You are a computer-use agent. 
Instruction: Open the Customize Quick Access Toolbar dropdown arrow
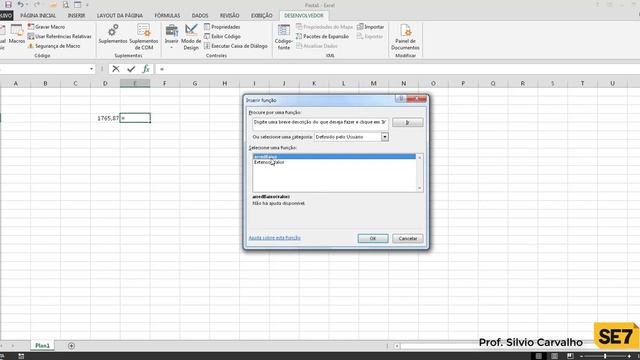click(x=87, y=5)
